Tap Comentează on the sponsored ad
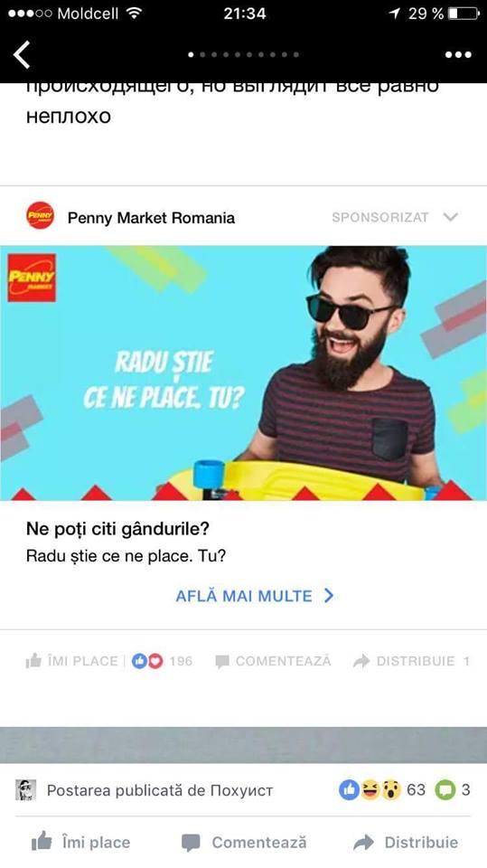Screen dimensions: 487x868 tap(273, 661)
